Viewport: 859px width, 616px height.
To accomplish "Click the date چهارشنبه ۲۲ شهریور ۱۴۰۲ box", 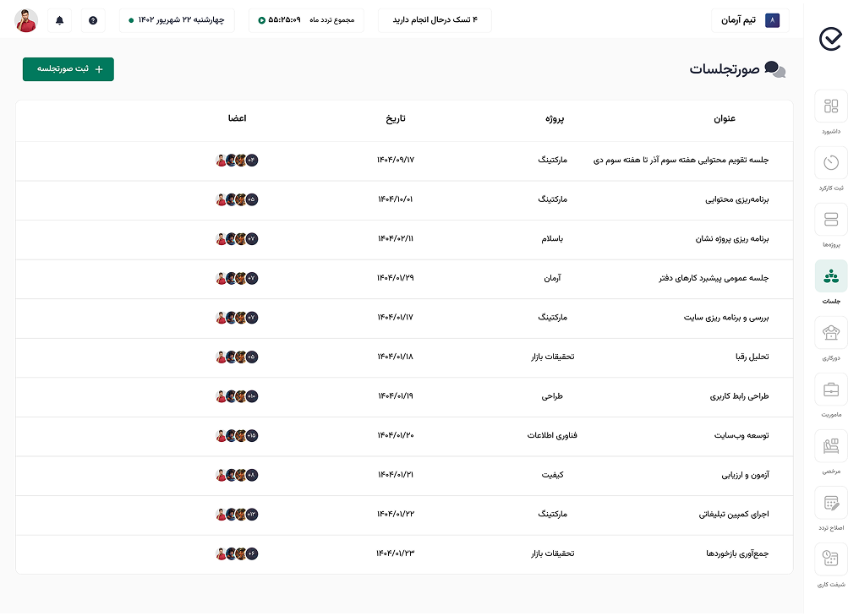I will [x=177, y=20].
